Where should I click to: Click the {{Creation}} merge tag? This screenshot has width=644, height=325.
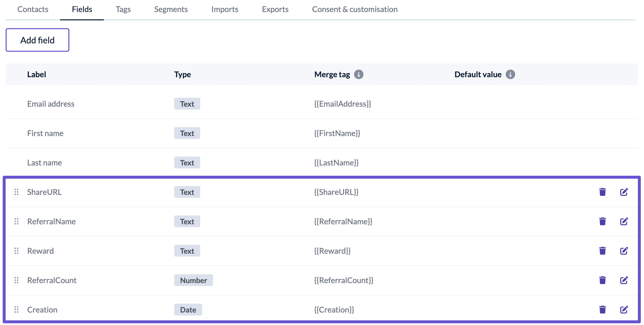(334, 310)
